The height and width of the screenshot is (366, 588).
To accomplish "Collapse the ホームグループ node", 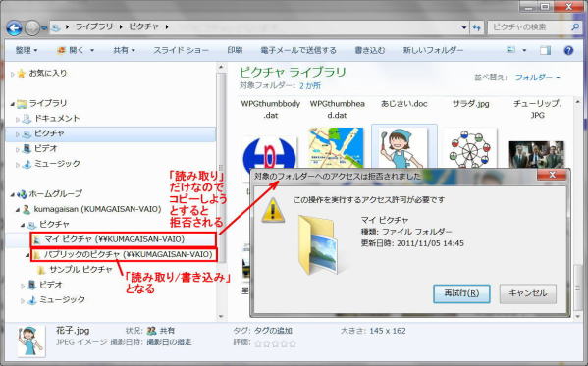I will pos(13,194).
